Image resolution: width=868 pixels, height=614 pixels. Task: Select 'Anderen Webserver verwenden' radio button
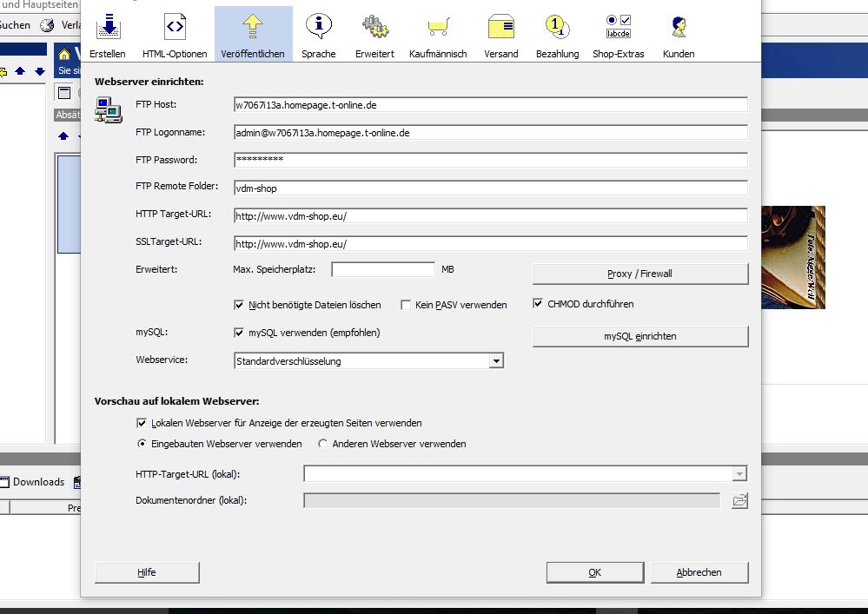[323, 444]
